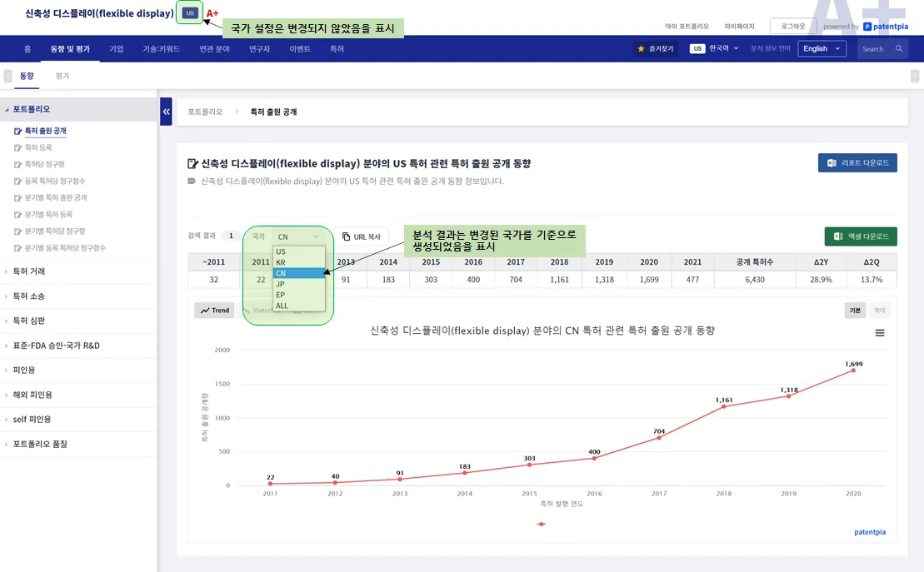This screenshot has width=924, height=572.
Task: Open the 국가 CN dropdown
Action: 299,236
